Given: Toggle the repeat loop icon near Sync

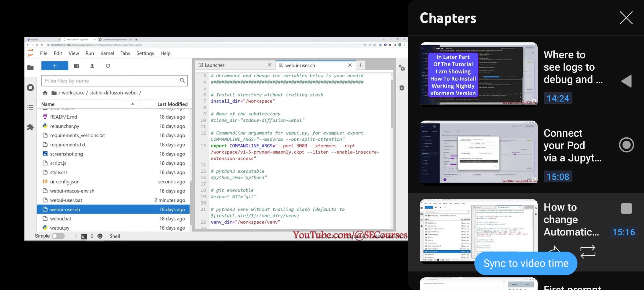Looking at the screenshot, I should tap(588, 251).
